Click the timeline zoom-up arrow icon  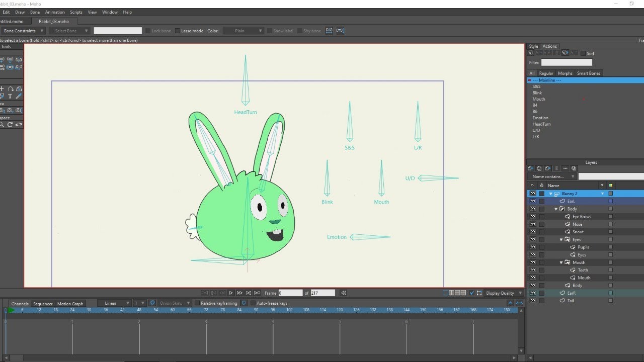(510, 303)
